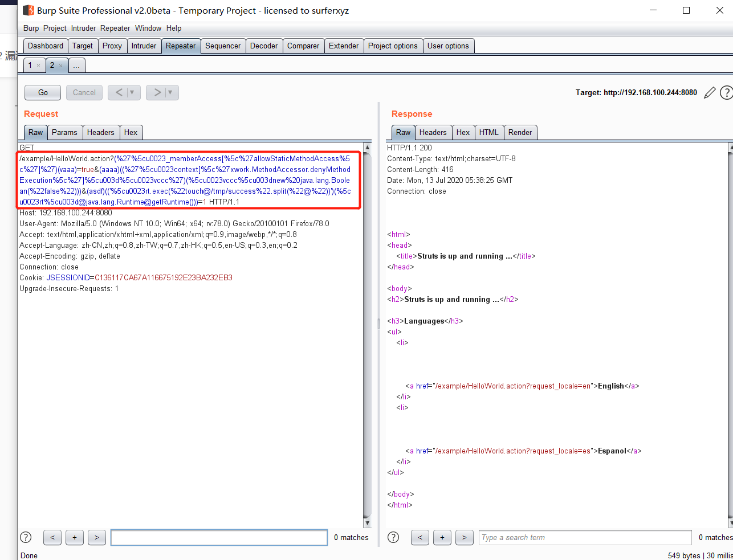
Task: Click the Cancel button
Action: click(x=84, y=92)
